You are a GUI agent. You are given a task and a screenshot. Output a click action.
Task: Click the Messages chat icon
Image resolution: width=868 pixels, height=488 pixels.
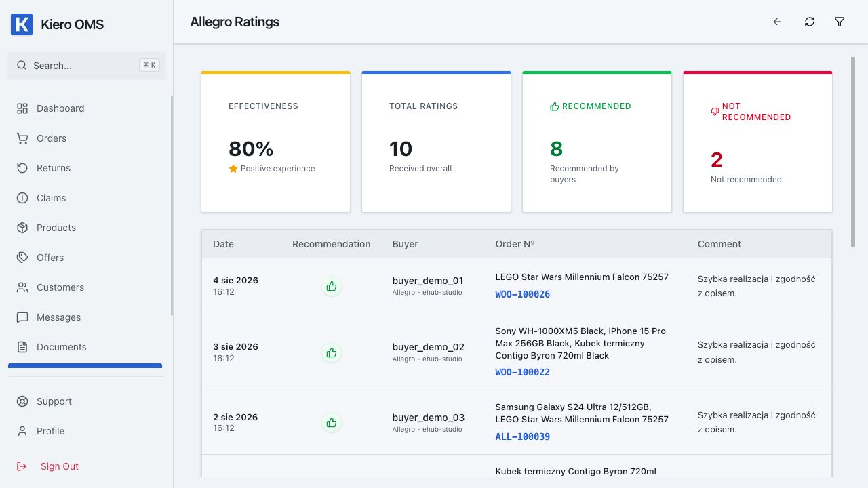click(x=22, y=317)
